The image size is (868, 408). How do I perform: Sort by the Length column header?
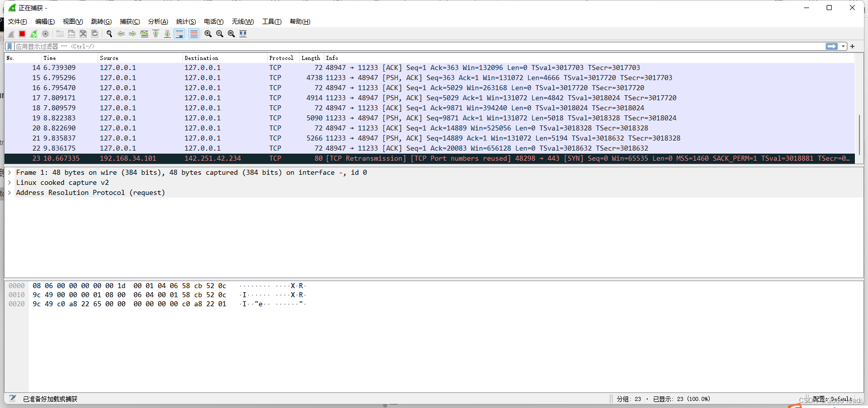tap(311, 58)
